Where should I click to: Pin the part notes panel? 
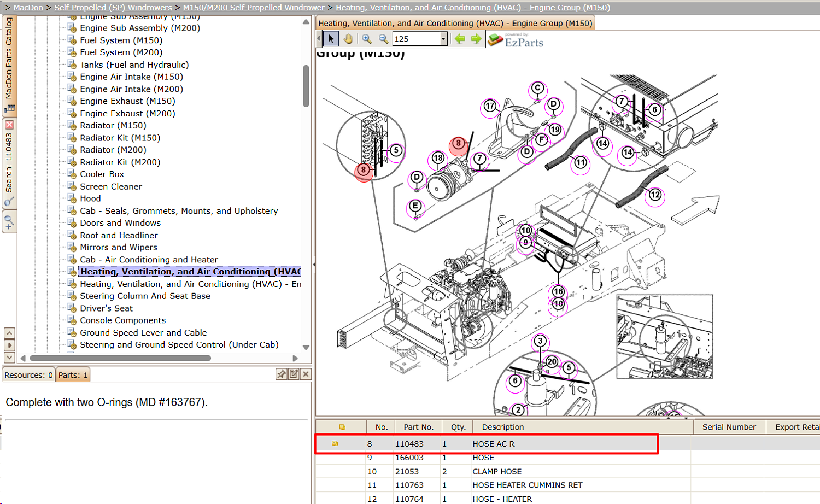(282, 374)
